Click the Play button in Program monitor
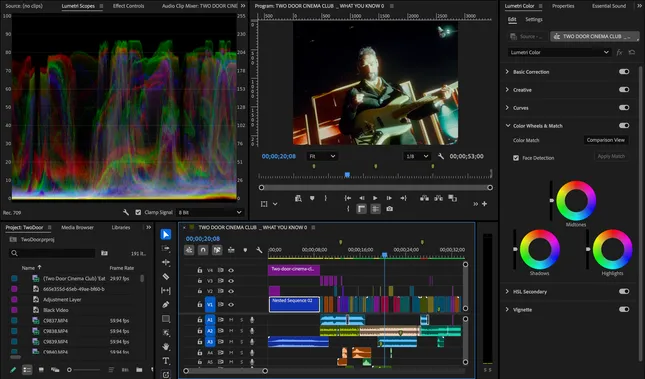This screenshot has height=379, width=645. (x=375, y=198)
